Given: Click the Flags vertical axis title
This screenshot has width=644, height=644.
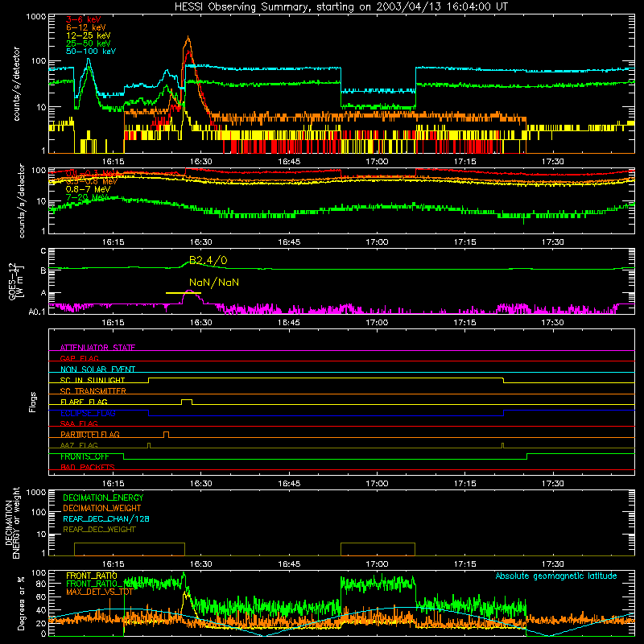Looking at the screenshot, I should tap(33, 402).
